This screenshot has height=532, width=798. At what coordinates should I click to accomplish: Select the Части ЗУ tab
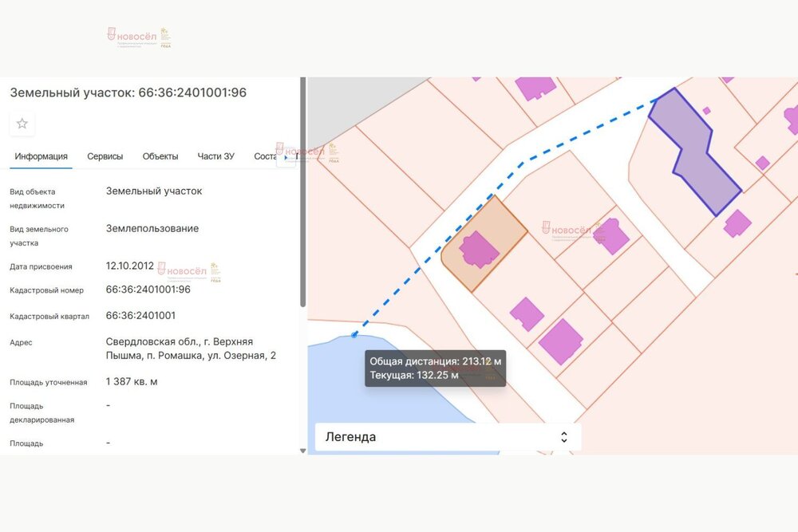[216, 156]
